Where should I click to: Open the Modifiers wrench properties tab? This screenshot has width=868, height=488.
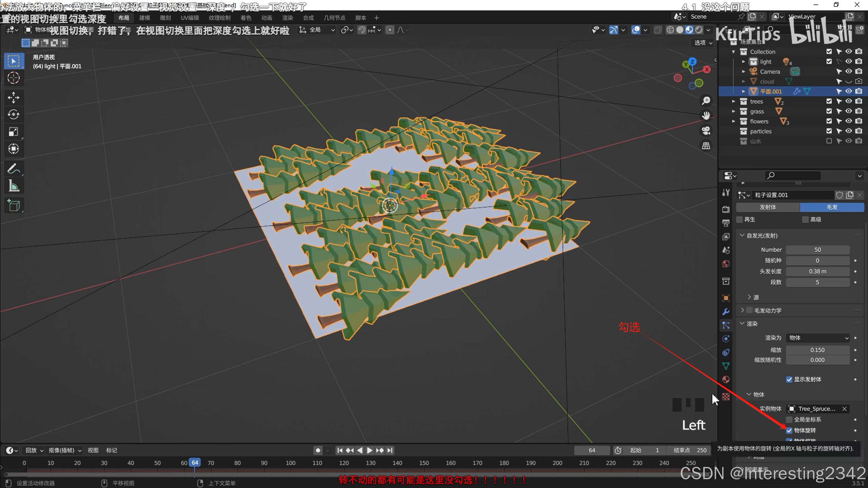click(726, 312)
